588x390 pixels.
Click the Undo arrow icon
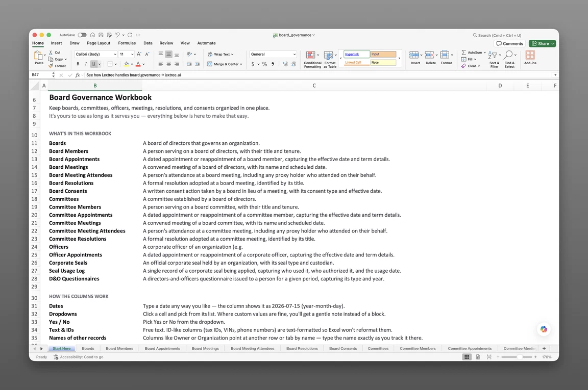pyautogui.click(x=117, y=35)
